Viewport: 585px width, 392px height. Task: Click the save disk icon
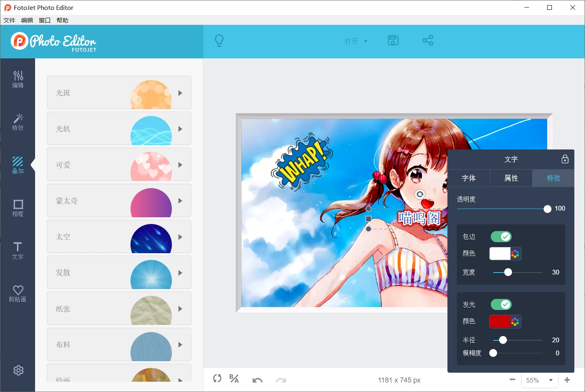point(393,40)
